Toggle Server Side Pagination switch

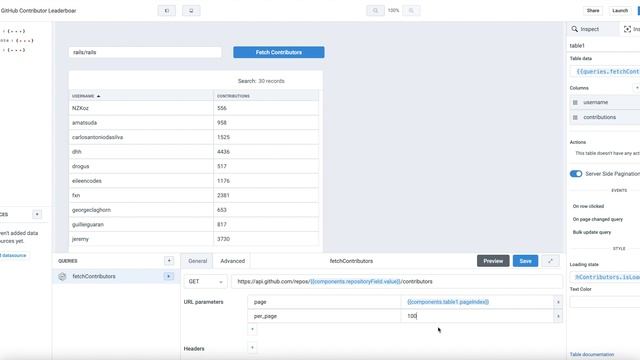point(576,174)
